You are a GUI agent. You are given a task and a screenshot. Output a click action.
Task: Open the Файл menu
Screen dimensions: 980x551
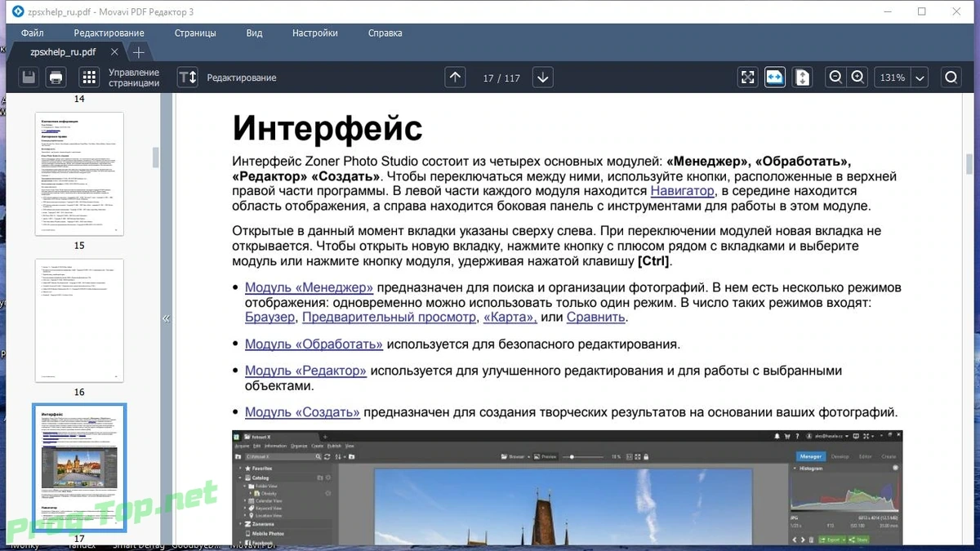(33, 33)
